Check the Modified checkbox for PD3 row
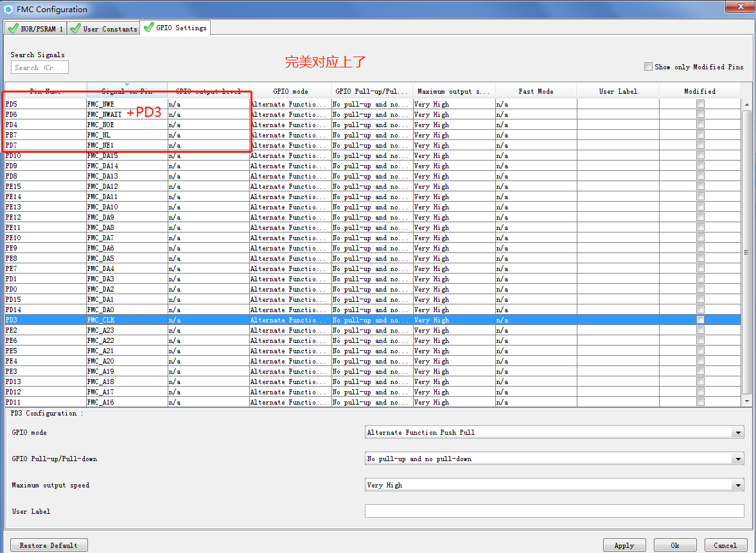Image resolution: width=756 pixels, height=553 pixels. point(700,319)
